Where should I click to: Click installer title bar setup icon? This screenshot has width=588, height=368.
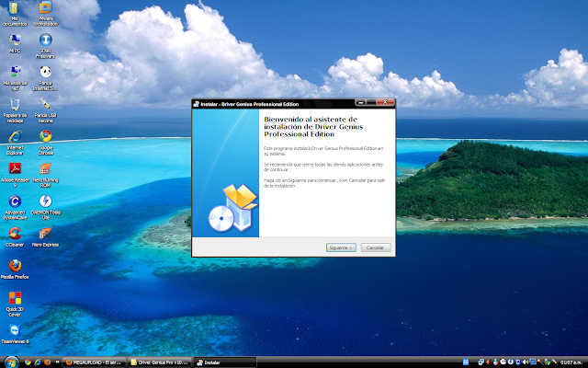(x=196, y=104)
